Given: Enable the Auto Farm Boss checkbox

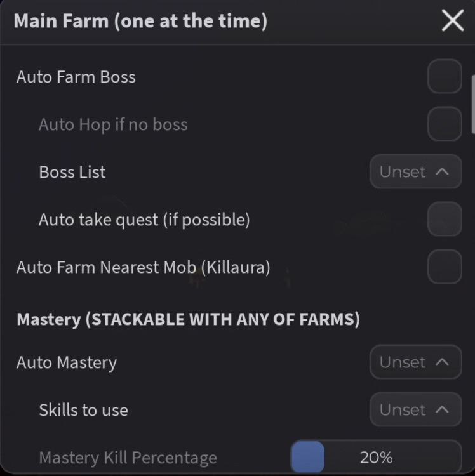Looking at the screenshot, I should [x=444, y=77].
